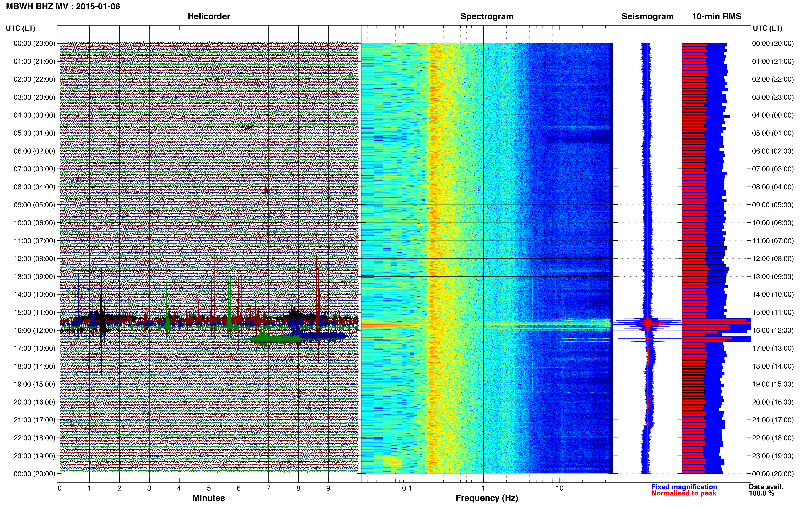Click left time label '18:00 (14:00)'
The height and width of the screenshot is (508, 812).
tap(34, 366)
